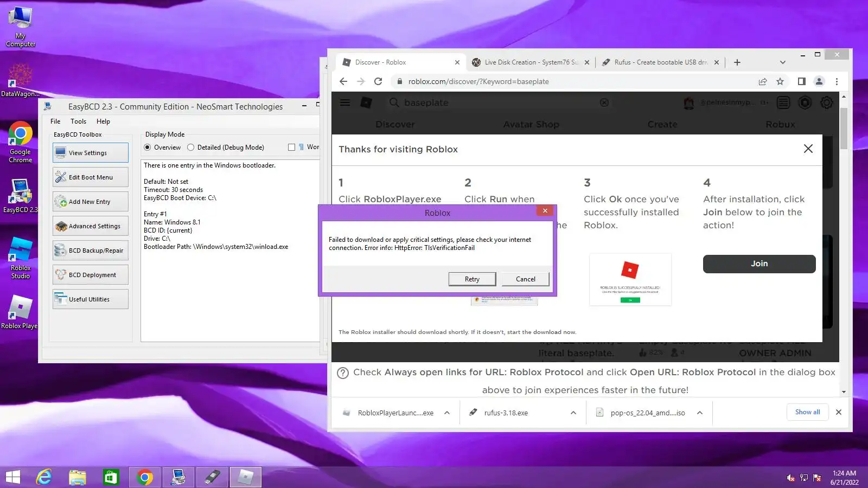Click the muted volume tray icon
The height and width of the screenshot is (488, 868).
[791, 478]
